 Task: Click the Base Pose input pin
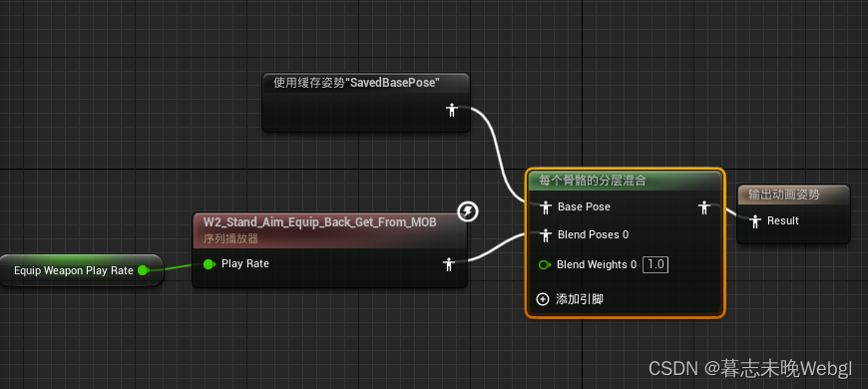tap(546, 206)
